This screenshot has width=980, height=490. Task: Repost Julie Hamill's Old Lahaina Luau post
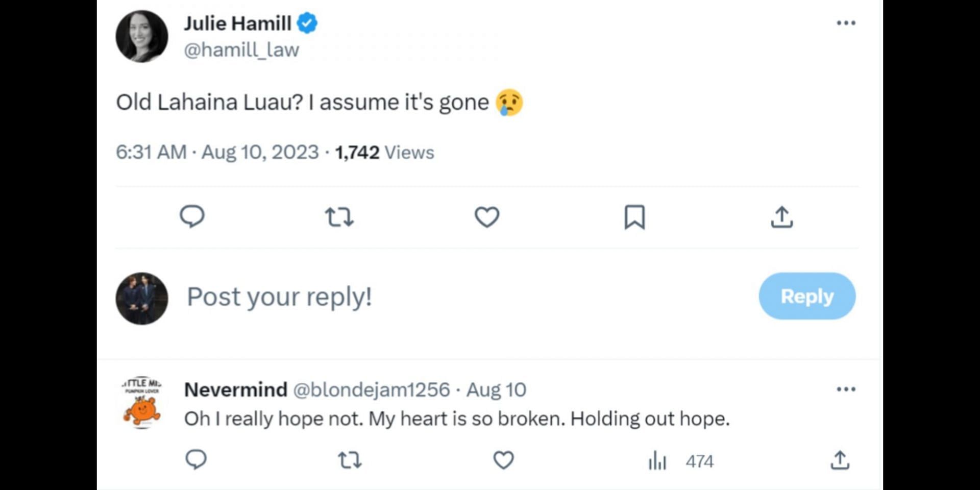(x=339, y=217)
